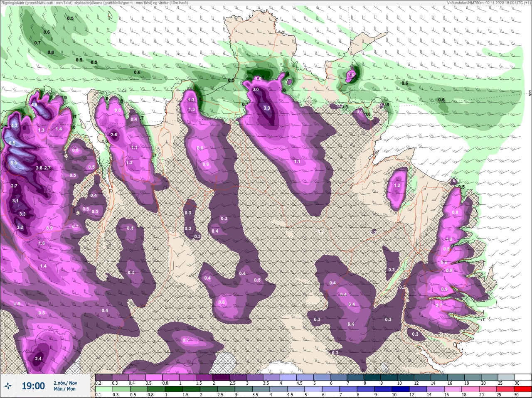
Task: Select the red swatch at the end of the bottom legend row
Action: (523, 389)
